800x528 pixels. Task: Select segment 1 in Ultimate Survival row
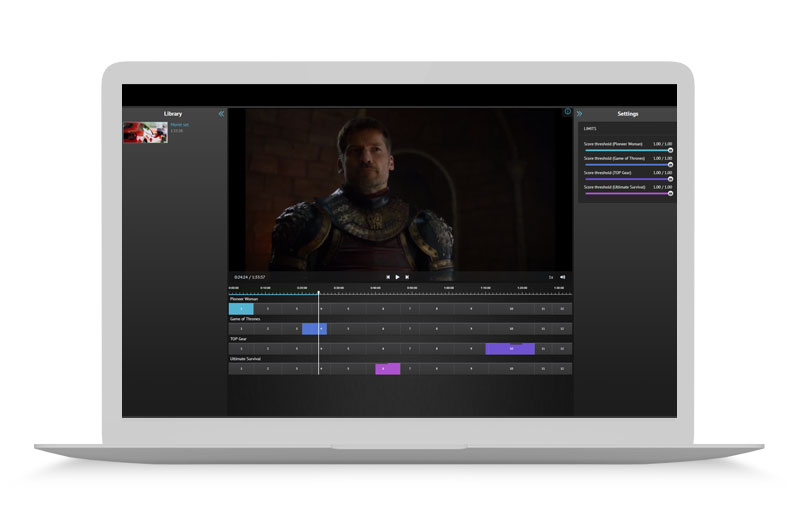pos(241,368)
